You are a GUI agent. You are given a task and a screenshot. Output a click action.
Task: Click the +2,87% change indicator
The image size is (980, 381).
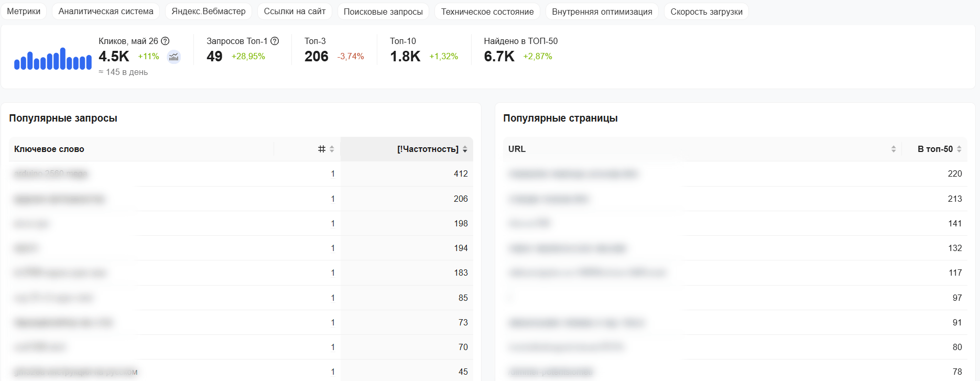click(x=538, y=57)
